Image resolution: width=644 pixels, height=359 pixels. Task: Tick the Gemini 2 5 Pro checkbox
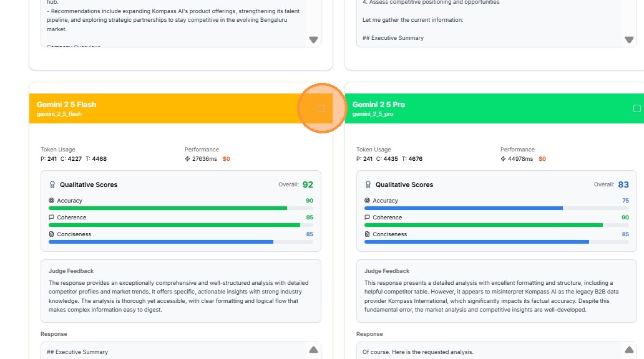(637, 108)
